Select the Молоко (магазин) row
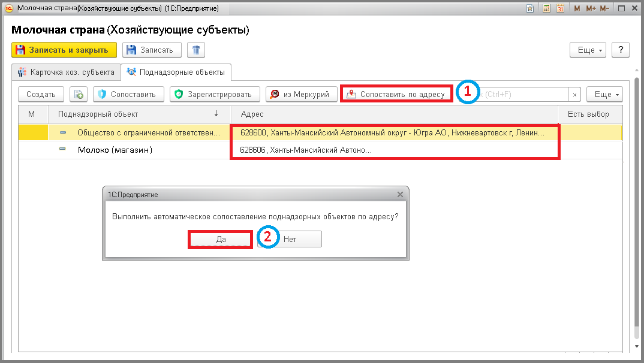 [320, 150]
